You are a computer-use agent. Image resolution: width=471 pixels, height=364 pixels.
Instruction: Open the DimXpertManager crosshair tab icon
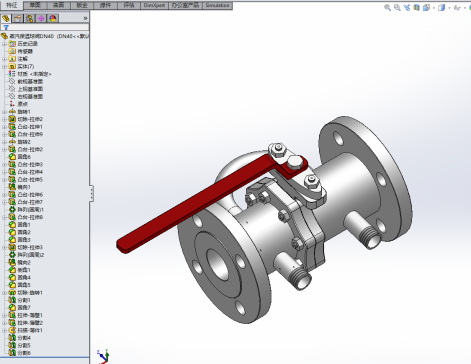pyautogui.click(x=41, y=18)
